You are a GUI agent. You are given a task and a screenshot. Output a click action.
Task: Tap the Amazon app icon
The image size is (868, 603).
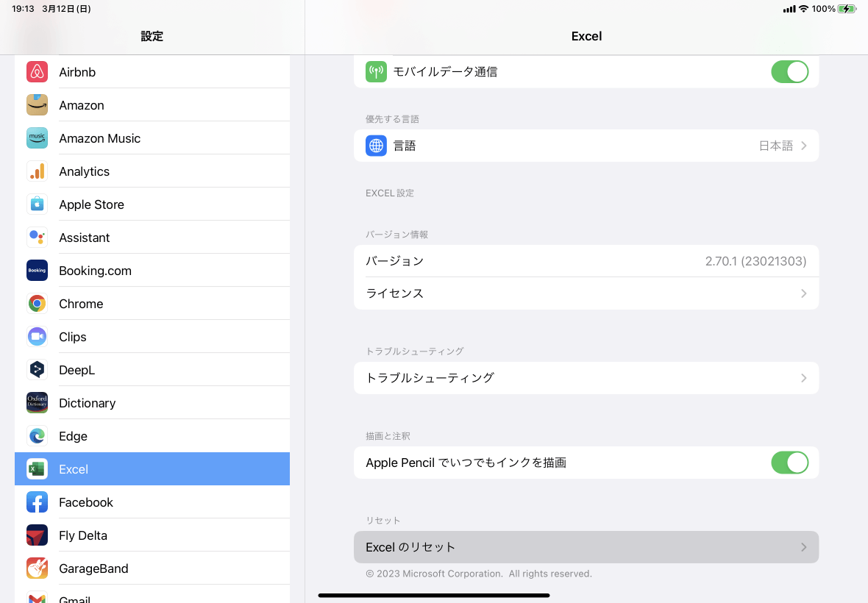[37, 105]
